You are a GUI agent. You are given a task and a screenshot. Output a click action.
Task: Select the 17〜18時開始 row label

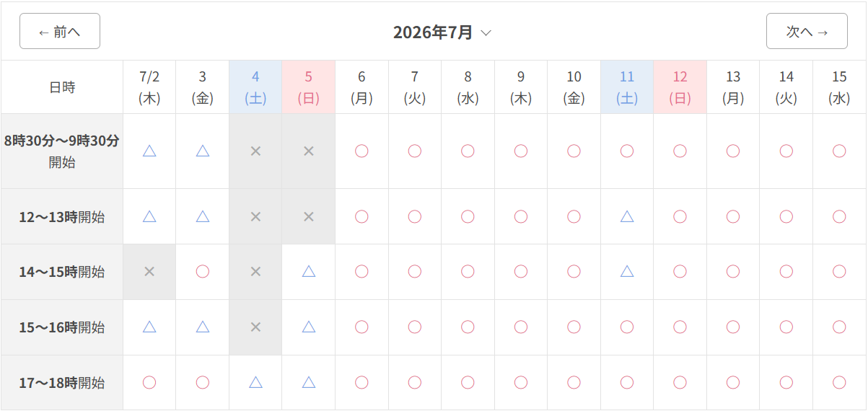pos(62,383)
